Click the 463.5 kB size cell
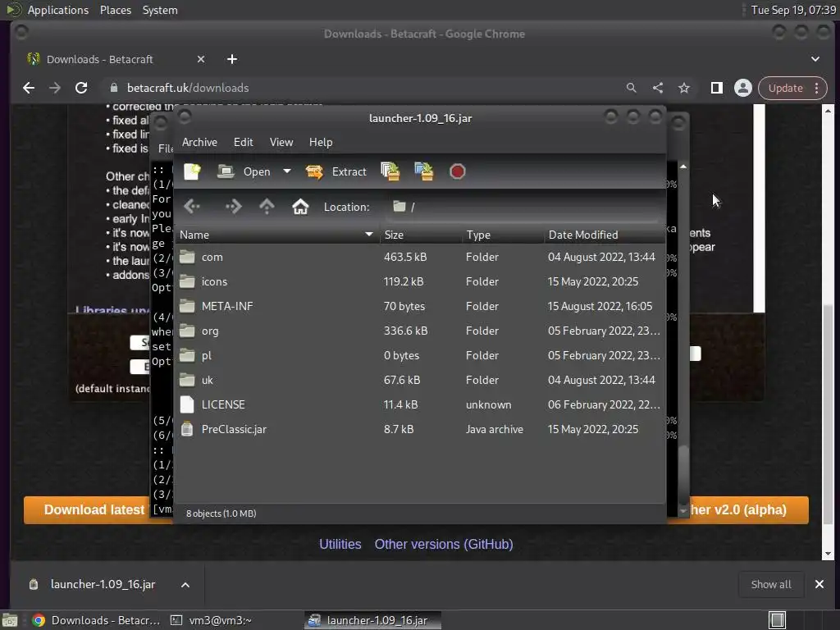This screenshot has width=840, height=630. pyautogui.click(x=405, y=257)
